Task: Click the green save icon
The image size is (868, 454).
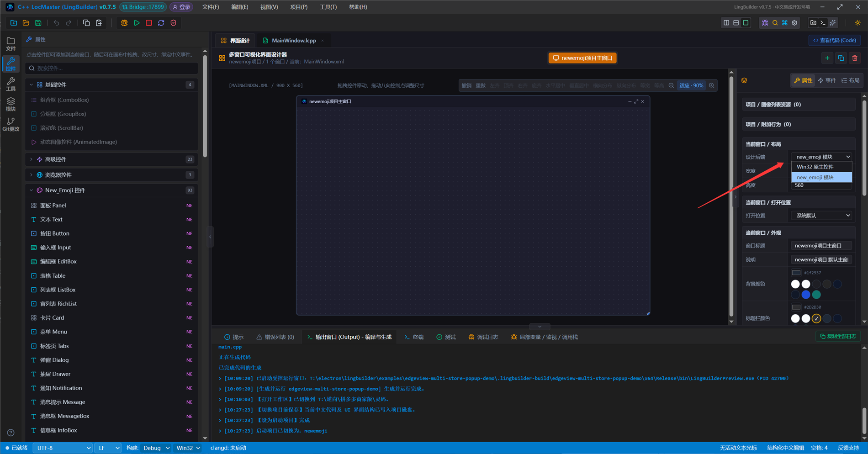Action: (38, 23)
